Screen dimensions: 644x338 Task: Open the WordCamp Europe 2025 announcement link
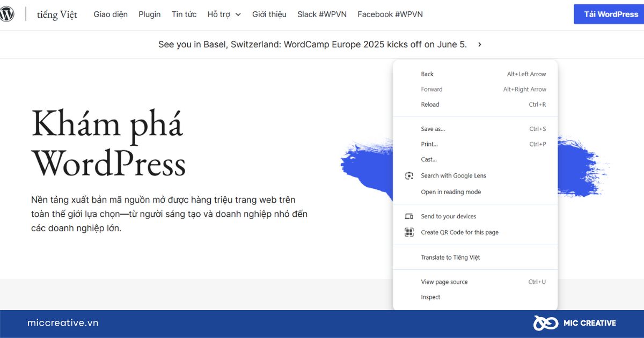[312, 45]
